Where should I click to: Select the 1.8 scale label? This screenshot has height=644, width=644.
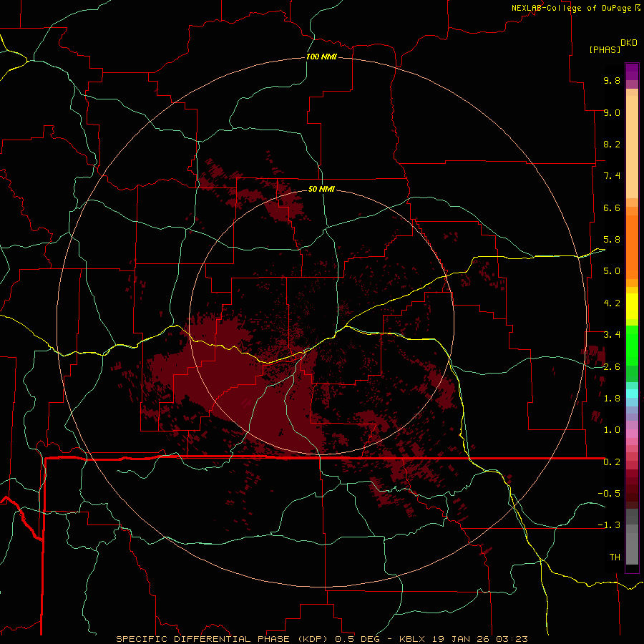click(612, 399)
